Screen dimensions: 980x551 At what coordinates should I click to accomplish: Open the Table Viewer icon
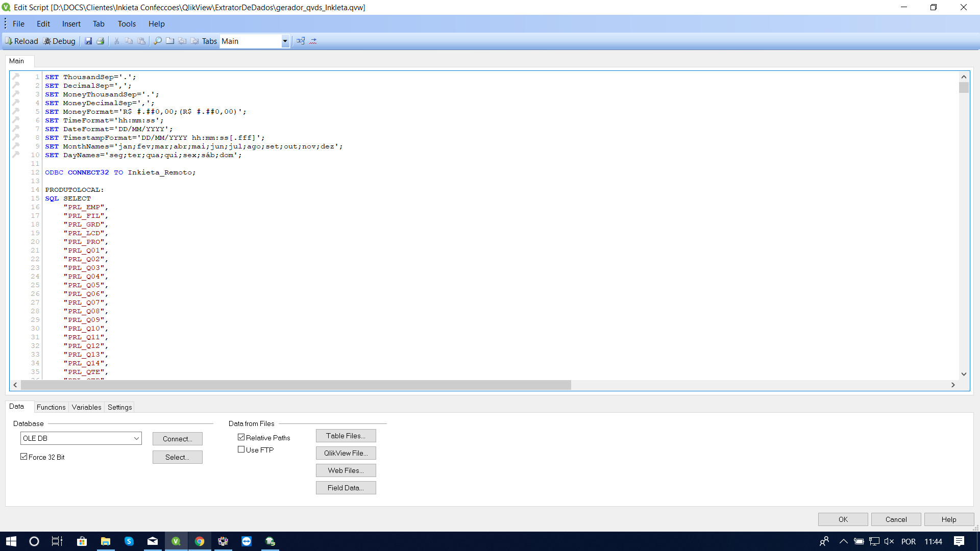click(301, 41)
